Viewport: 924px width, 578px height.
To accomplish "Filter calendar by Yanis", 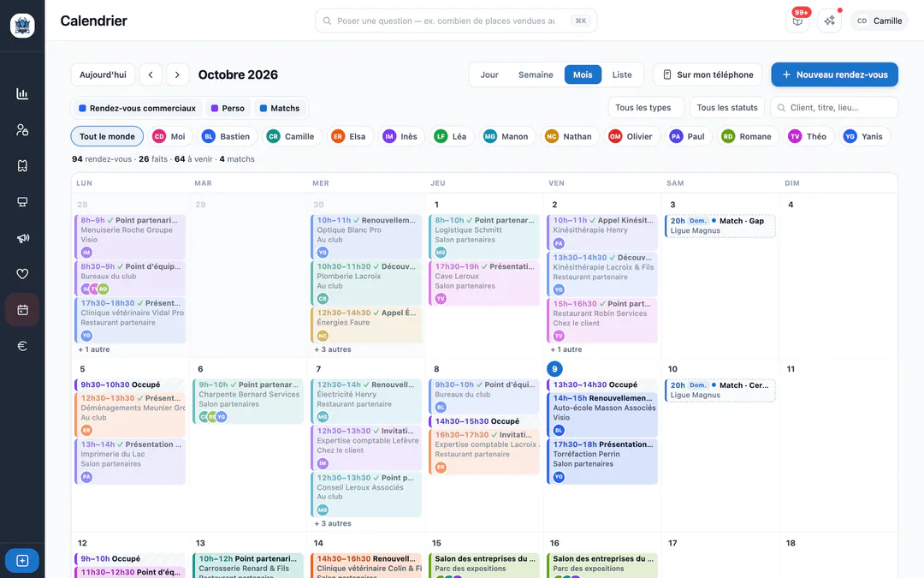I will pyautogui.click(x=864, y=136).
